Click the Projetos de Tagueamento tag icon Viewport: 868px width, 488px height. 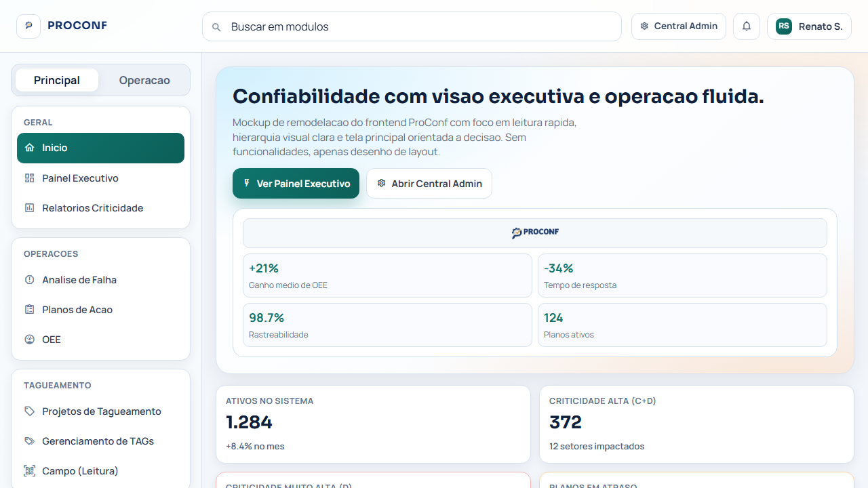28,411
